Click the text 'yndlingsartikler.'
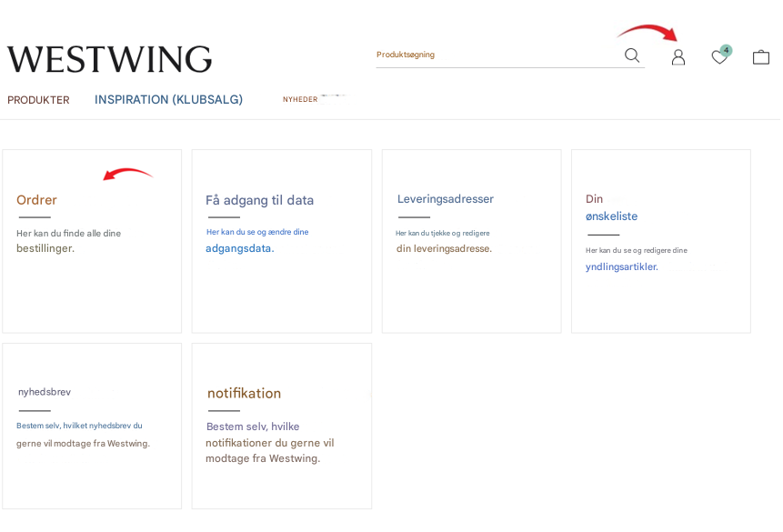783x532 pixels. tap(622, 266)
